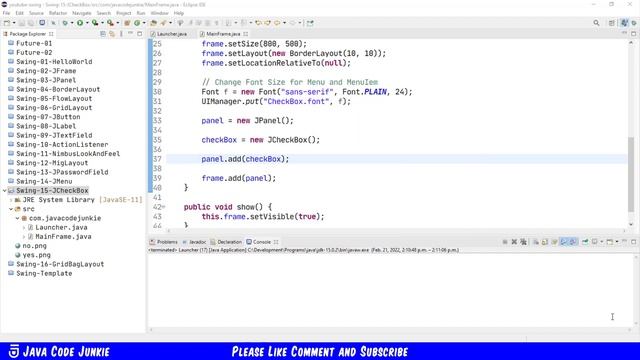Collapse the src folder

[x=11, y=209]
